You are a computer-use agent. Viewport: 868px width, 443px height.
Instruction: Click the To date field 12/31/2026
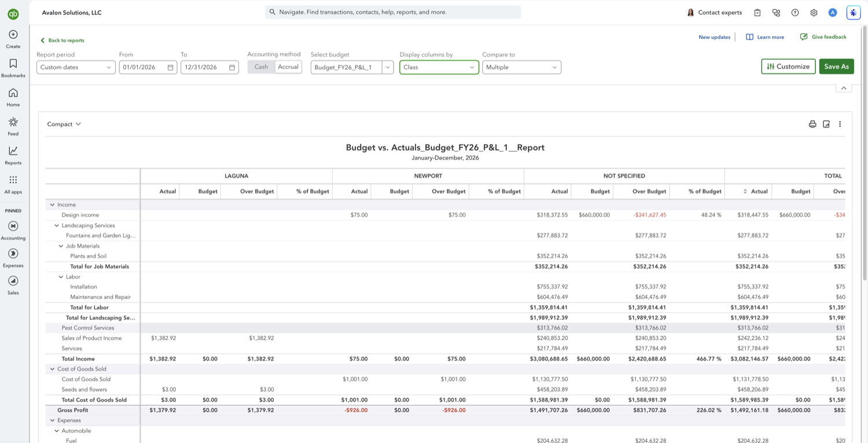209,67
